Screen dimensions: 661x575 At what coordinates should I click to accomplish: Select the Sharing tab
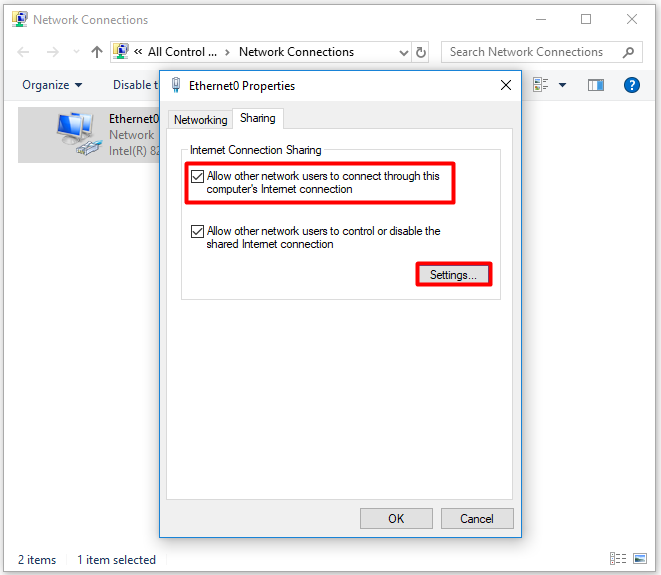click(x=258, y=118)
